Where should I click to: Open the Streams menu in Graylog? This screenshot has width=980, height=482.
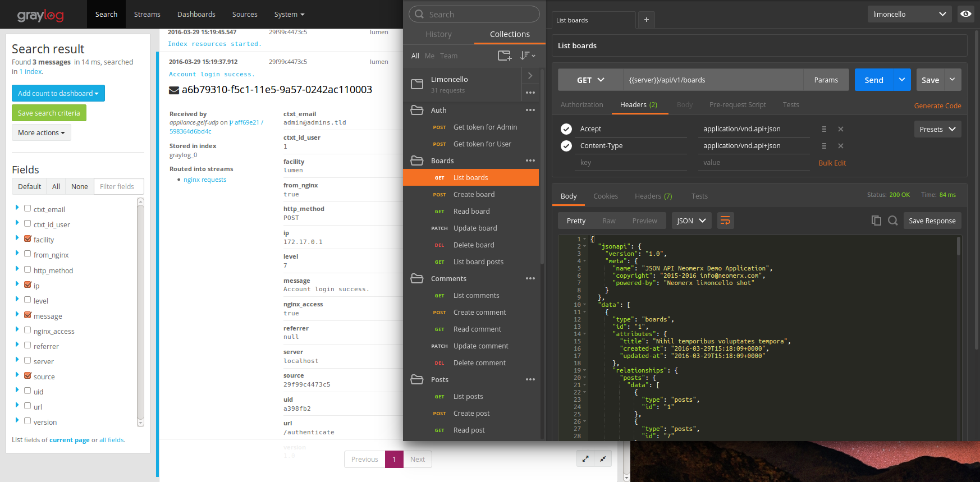click(x=147, y=14)
